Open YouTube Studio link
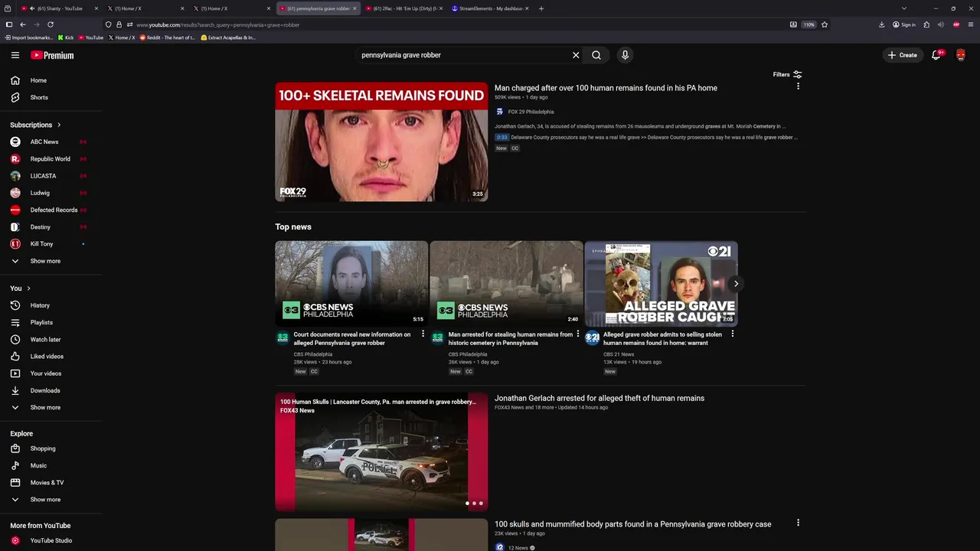This screenshot has width=980, height=551. point(51,540)
